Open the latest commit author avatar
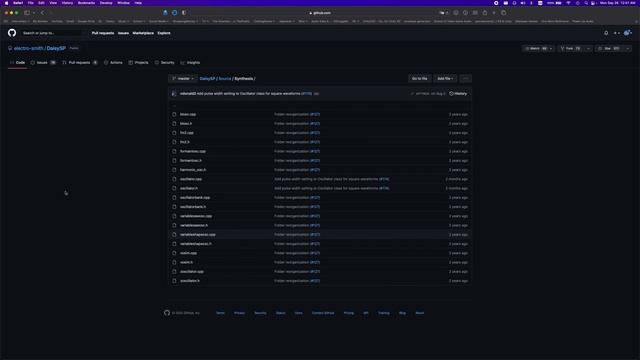The image size is (640, 360). click(174, 93)
